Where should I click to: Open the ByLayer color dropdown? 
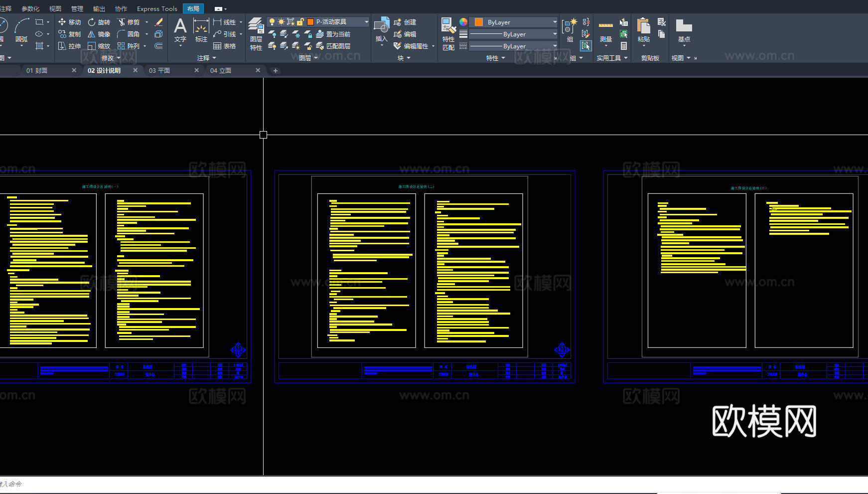[x=514, y=22]
